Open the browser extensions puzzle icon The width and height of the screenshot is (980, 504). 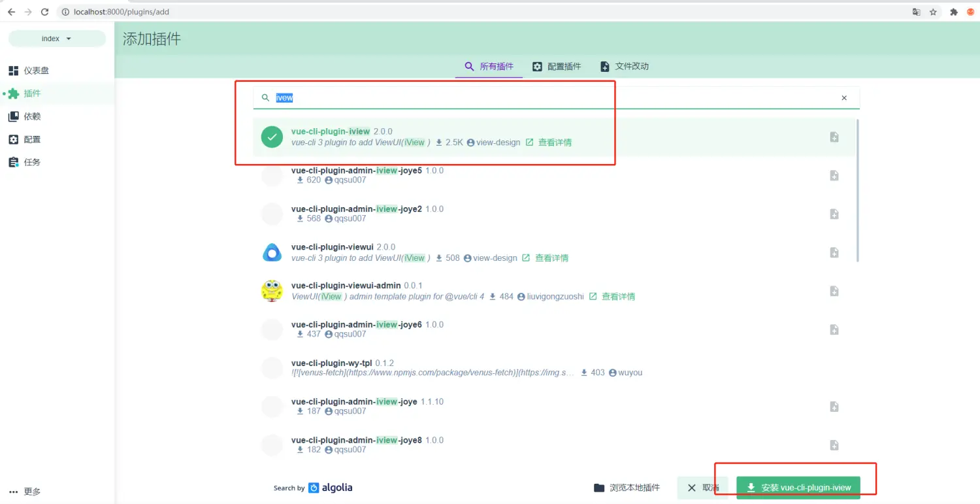point(954,12)
